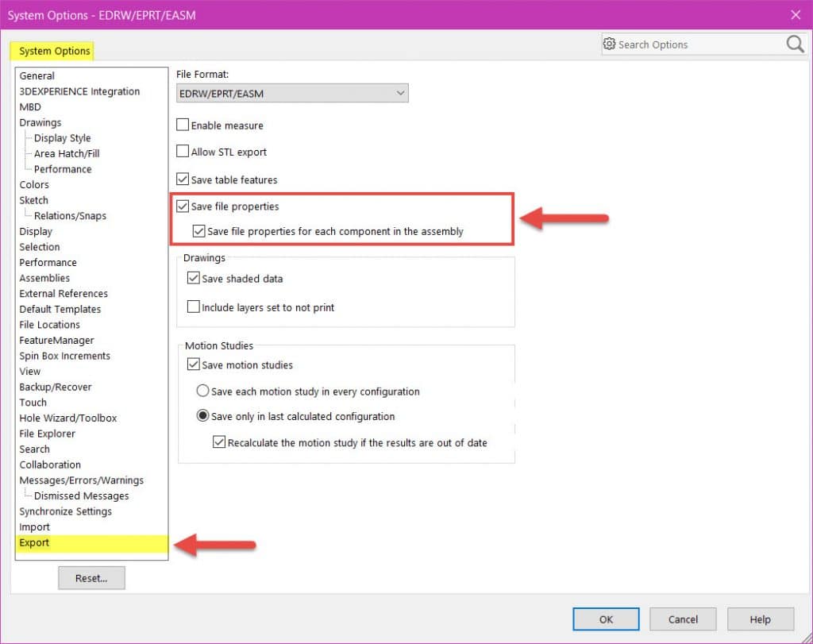Select Export options category
The image size is (813, 644).
[92, 543]
